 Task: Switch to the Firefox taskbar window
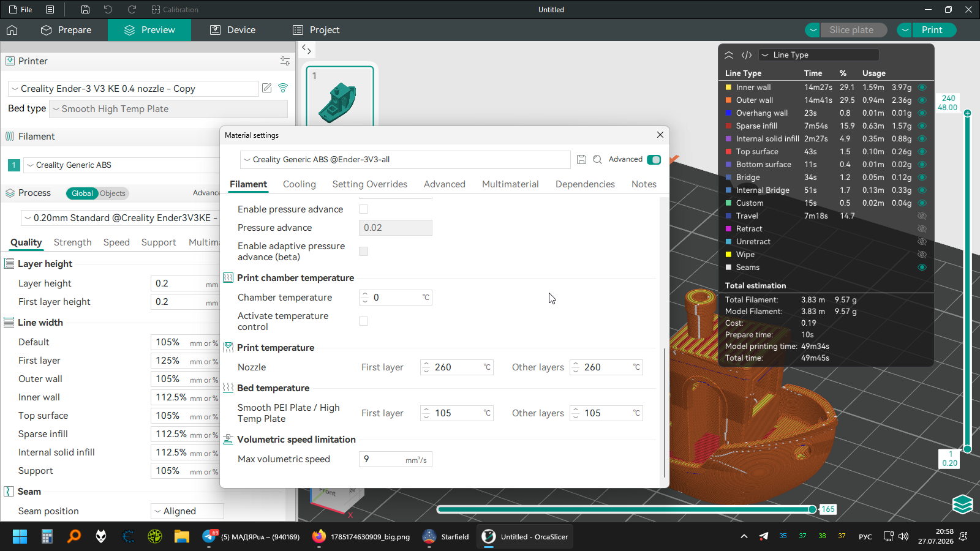point(361,537)
